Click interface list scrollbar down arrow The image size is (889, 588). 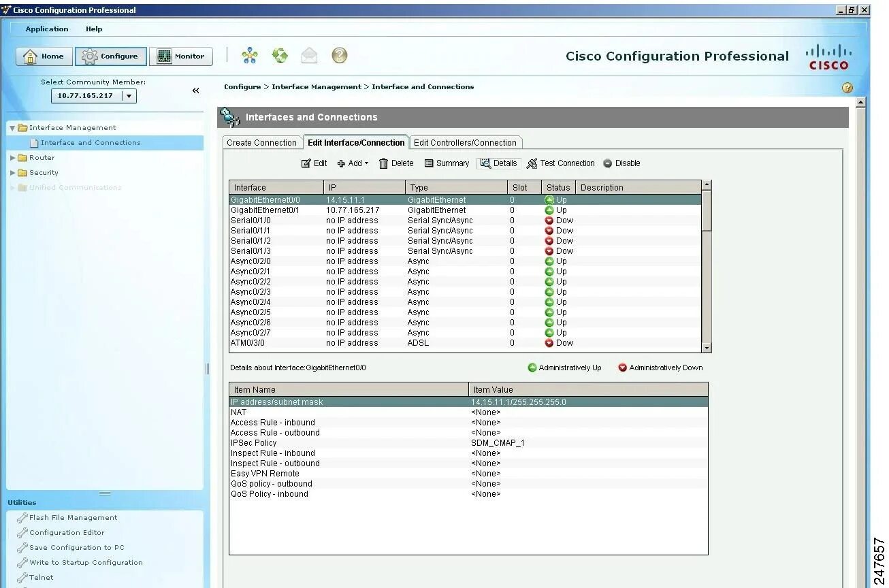707,348
